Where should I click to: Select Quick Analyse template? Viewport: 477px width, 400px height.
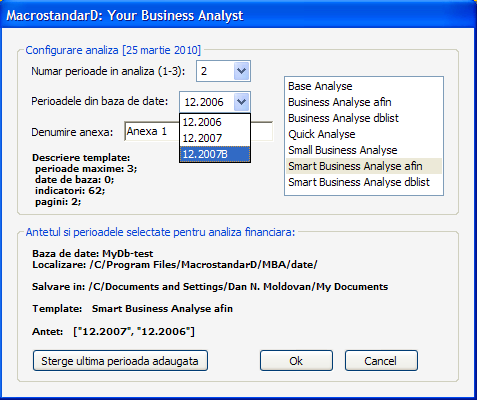364,134
